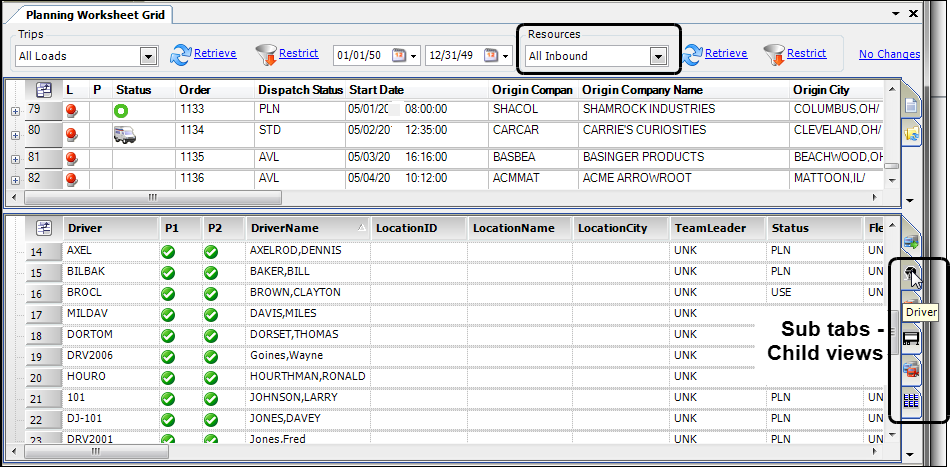Click the driver grid column chooser icon
Image resolution: width=951 pixels, height=468 pixels.
click(44, 228)
